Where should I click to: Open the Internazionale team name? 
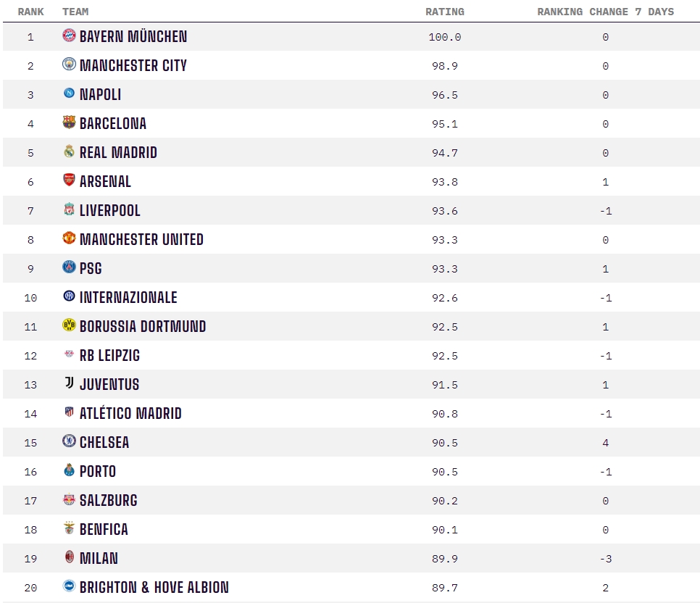[128, 297]
